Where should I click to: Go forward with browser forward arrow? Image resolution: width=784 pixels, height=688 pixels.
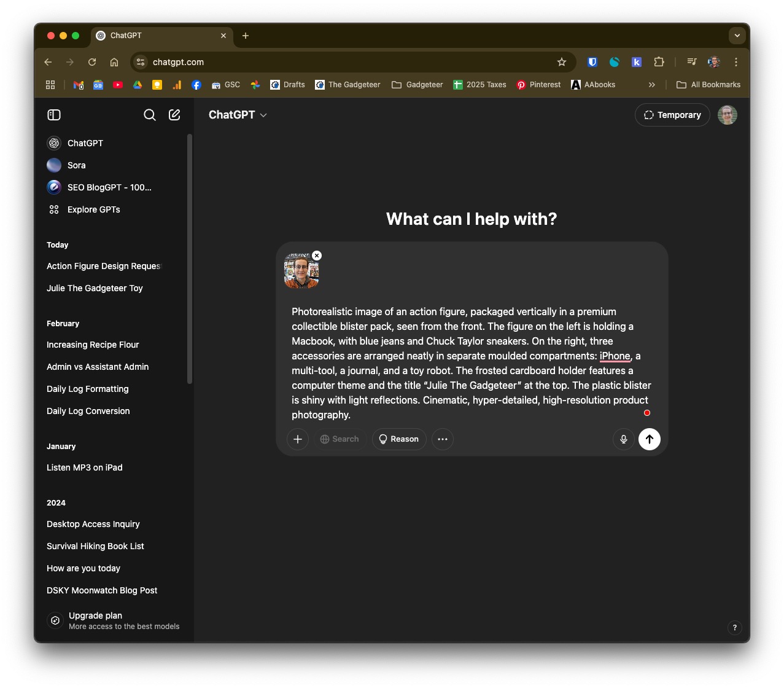click(x=70, y=62)
